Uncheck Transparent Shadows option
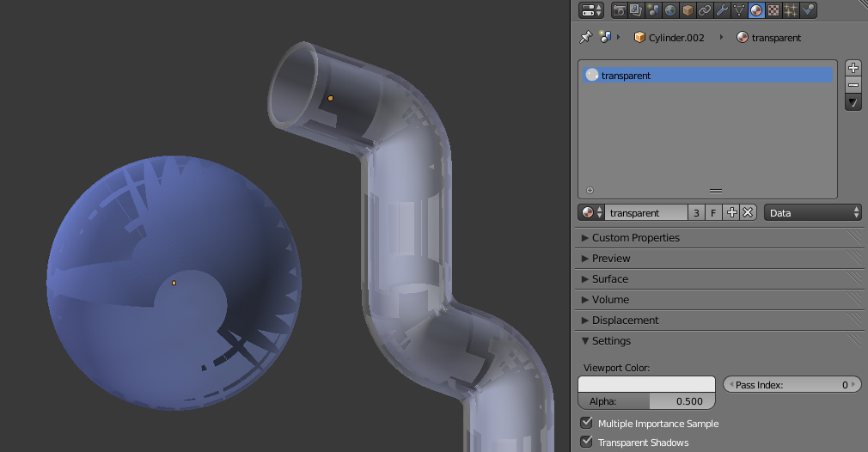Screen dimensions: 868x452 [587, 442]
